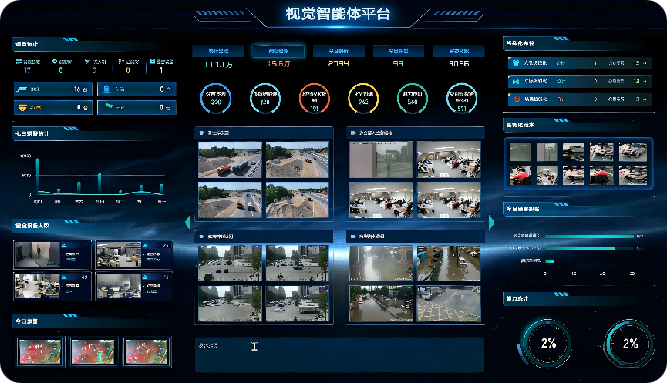Expand the second list row via its right arrow
Viewport: 667px width, 384px height.
645,81
